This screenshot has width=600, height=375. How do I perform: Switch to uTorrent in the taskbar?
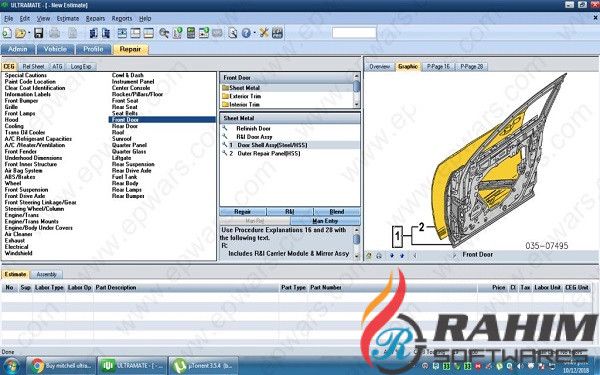(x=203, y=366)
